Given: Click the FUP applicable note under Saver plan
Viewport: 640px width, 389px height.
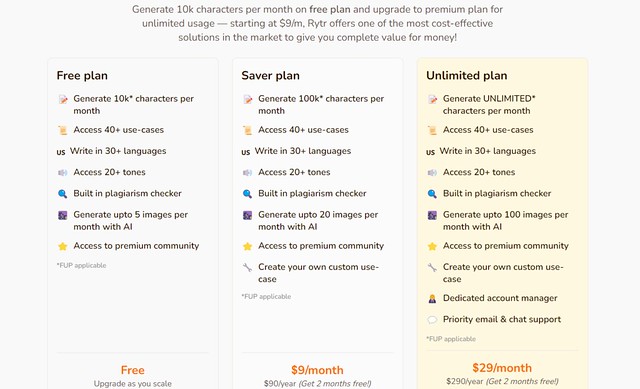Looking at the screenshot, I should point(266,296).
